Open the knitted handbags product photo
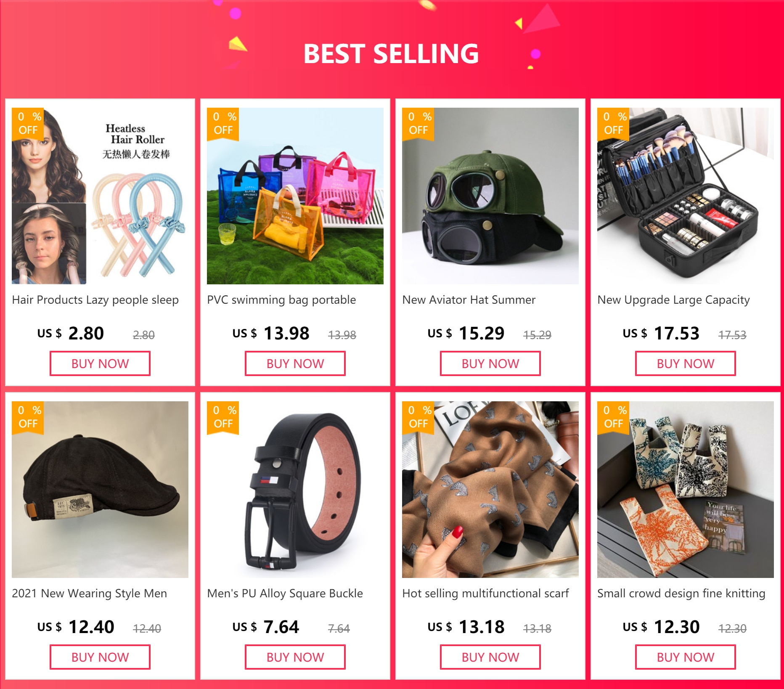The image size is (784, 689). (x=686, y=490)
